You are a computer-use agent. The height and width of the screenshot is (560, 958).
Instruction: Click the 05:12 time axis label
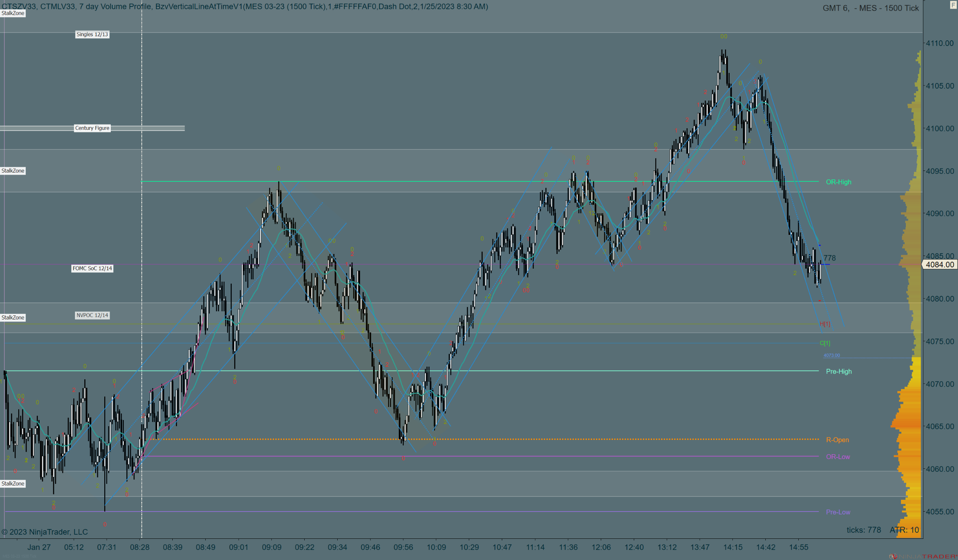point(74,547)
